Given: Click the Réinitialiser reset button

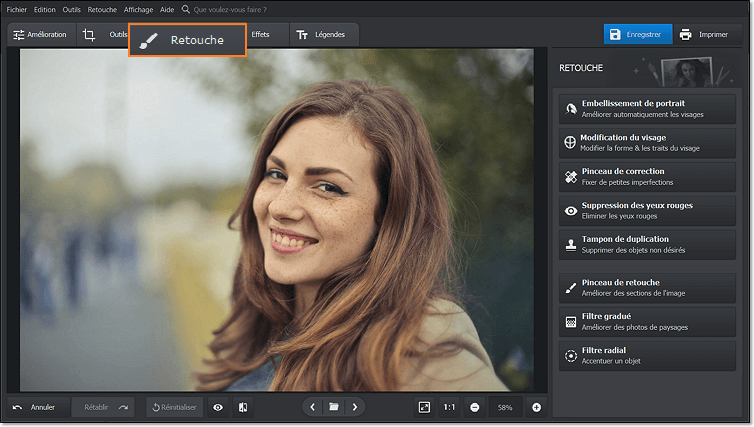Looking at the screenshot, I should (175, 407).
